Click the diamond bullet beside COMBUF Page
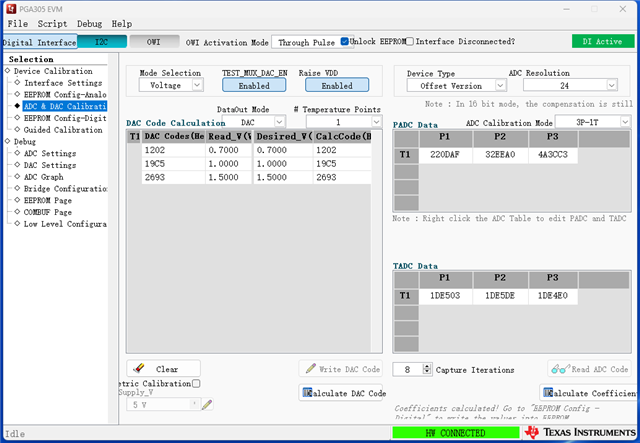Viewport: 640px width, 443px height. pos(17,211)
